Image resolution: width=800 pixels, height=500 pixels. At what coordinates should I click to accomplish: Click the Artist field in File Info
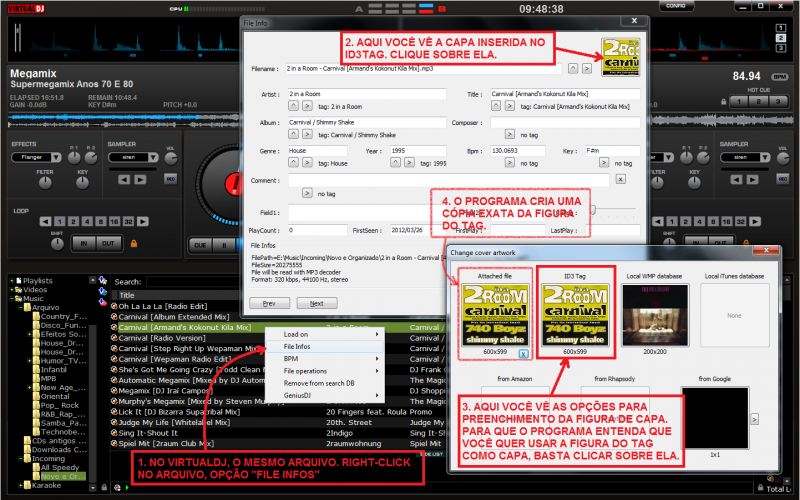click(x=367, y=94)
